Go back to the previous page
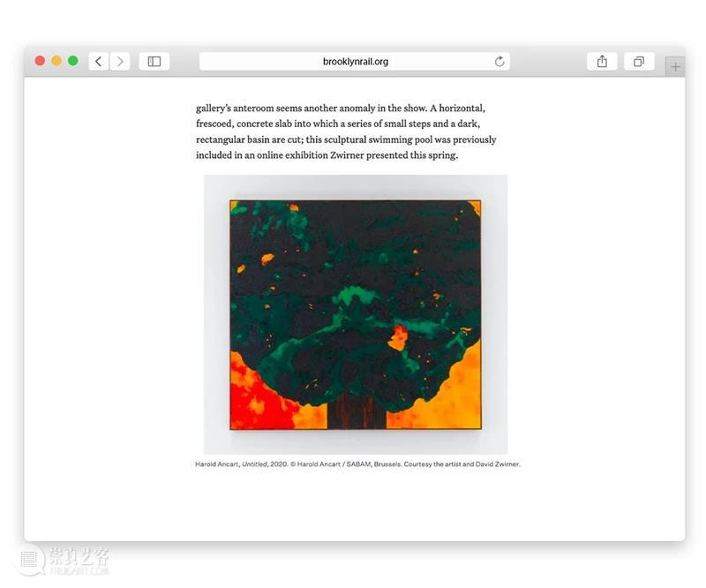Image resolution: width=706 pixels, height=588 pixels. pyautogui.click(x=99, y=61)
